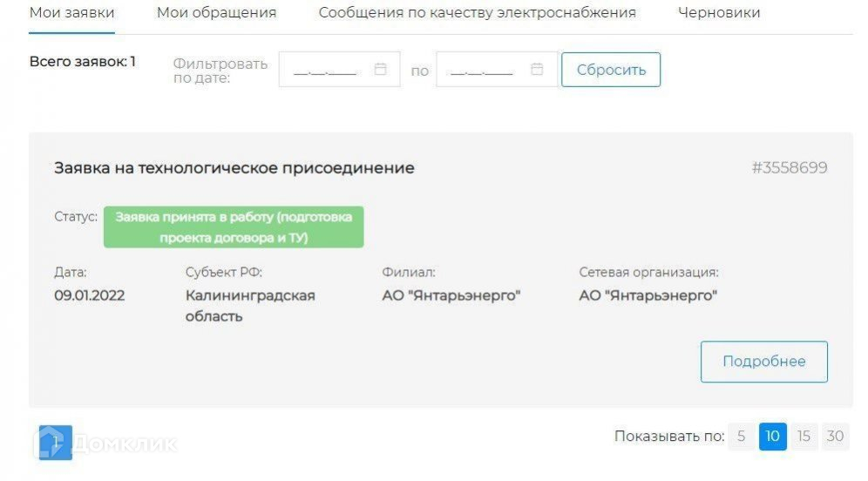Open the Черновики tab
The image size is (868, 481).
[x=718, y=13]
